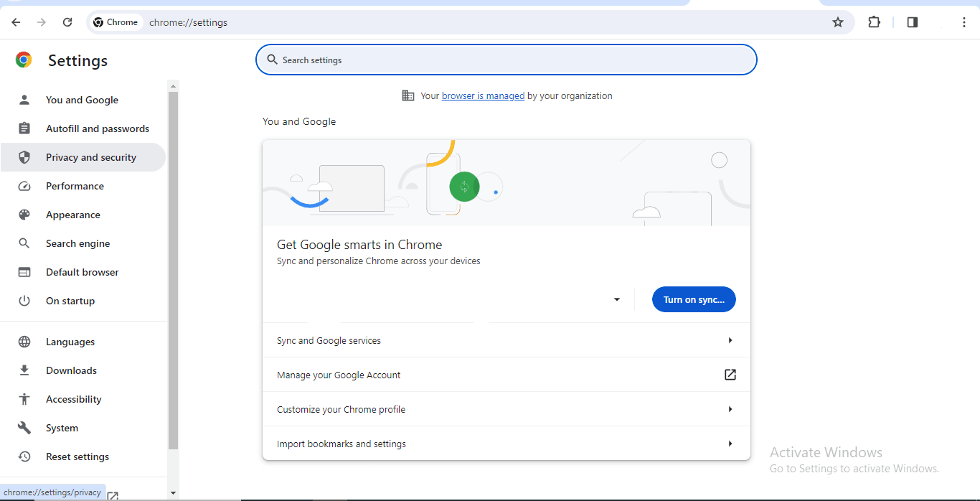The width and height of the screenshot is (980, 501).
Task: Expand the Import bookmarks and settings arrow
Action: (x=730, y=444)
